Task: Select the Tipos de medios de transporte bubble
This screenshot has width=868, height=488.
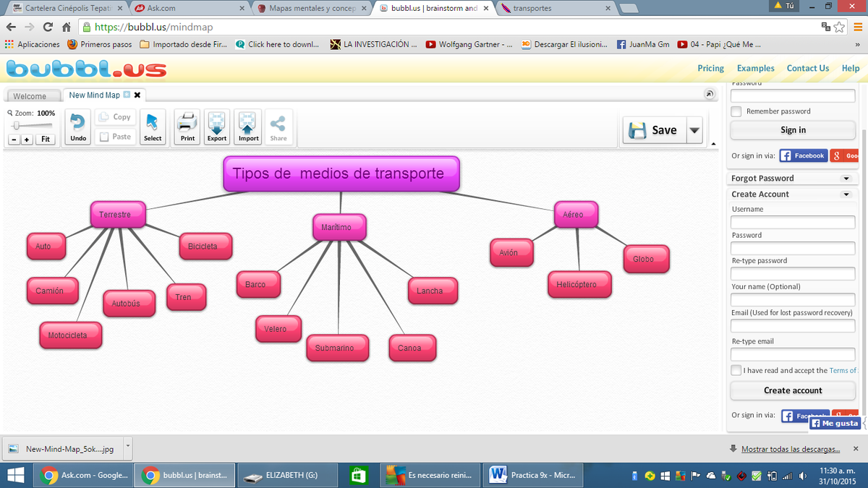Action: coord(341,174)
